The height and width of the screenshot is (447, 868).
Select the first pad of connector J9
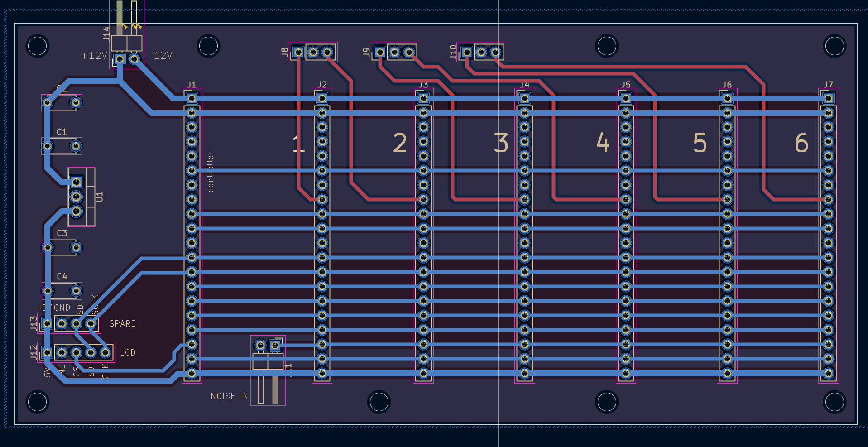[x=380, y=53]
